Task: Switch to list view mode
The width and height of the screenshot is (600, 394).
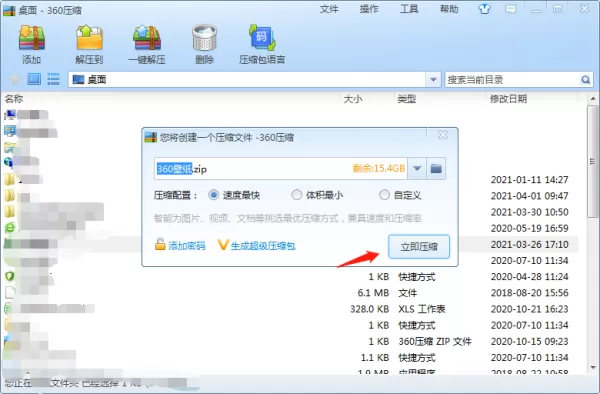Action: [x=53, y=79]
